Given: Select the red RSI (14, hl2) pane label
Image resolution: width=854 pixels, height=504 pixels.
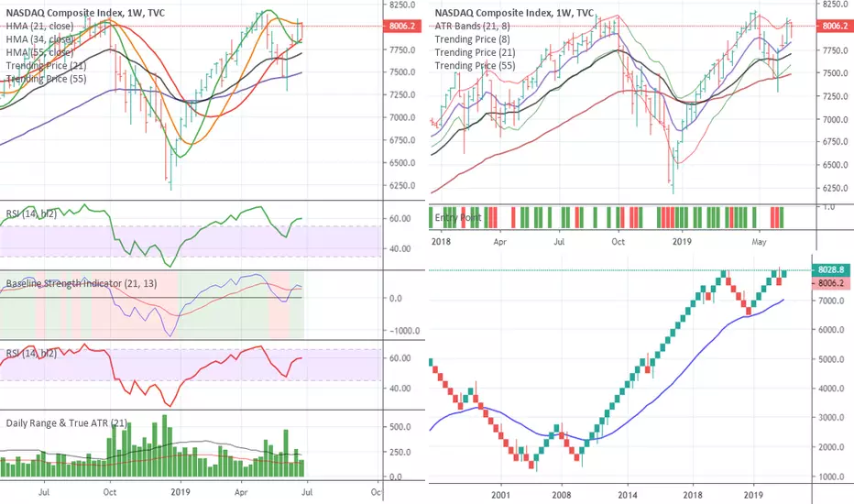Looking at the screenshot, I should pyautogui.click(x=31, y=353).
